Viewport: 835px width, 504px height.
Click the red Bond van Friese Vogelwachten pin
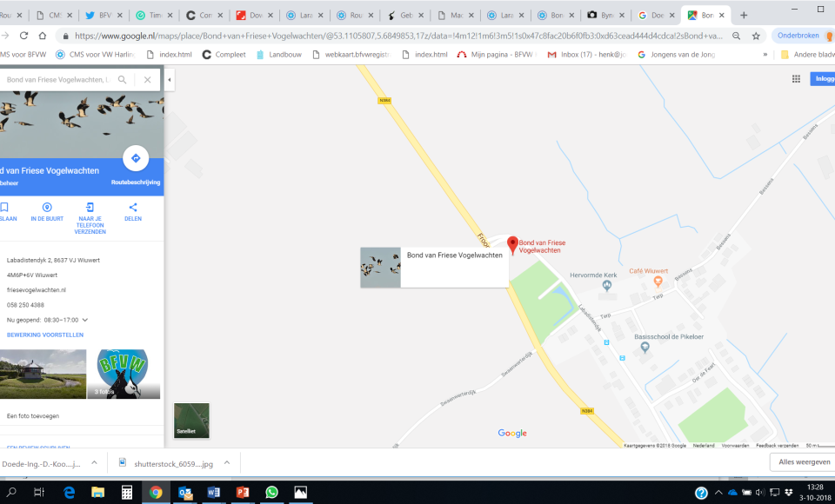pyautogui.click(x=512, y=245)
